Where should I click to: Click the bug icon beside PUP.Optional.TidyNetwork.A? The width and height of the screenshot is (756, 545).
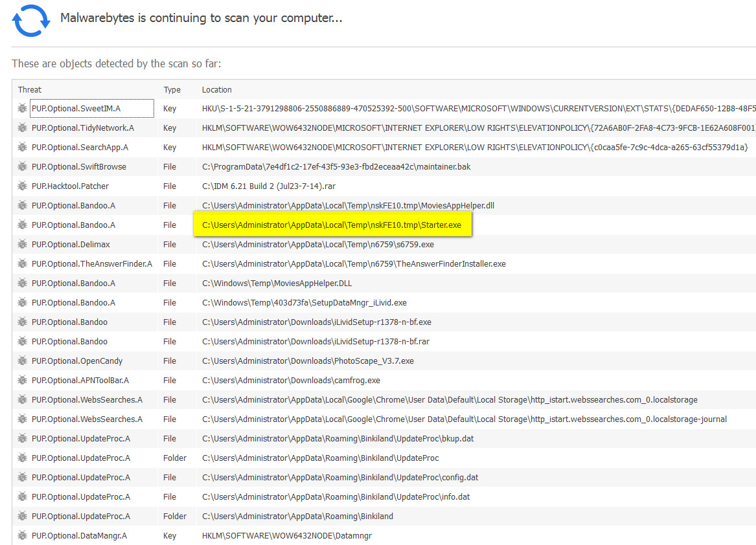point(22,128)
